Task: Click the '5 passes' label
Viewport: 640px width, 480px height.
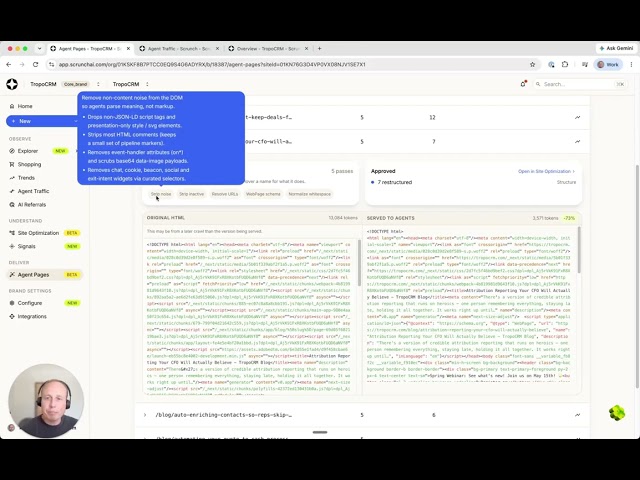Action: 342,171
